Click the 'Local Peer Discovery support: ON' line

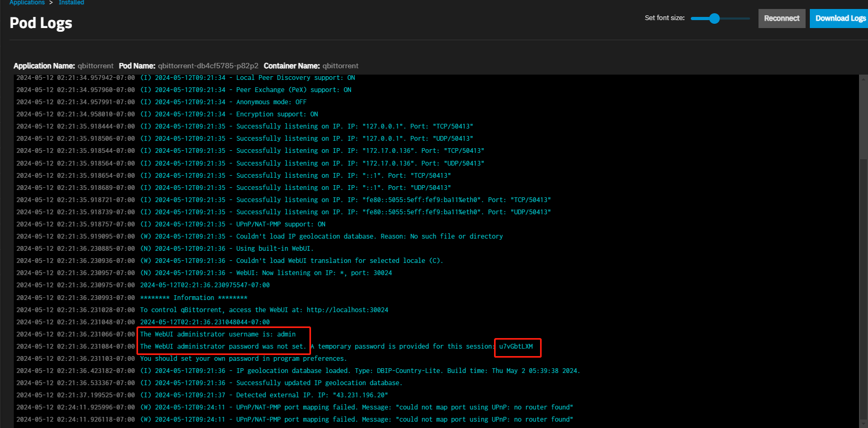(186, 78)
